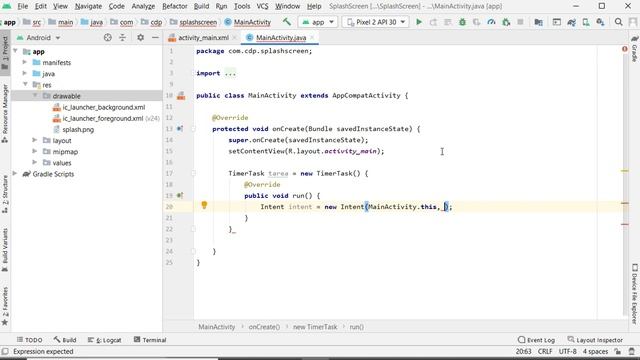Expand the java folder arrow
640x360 pixels.
(24, 73)
